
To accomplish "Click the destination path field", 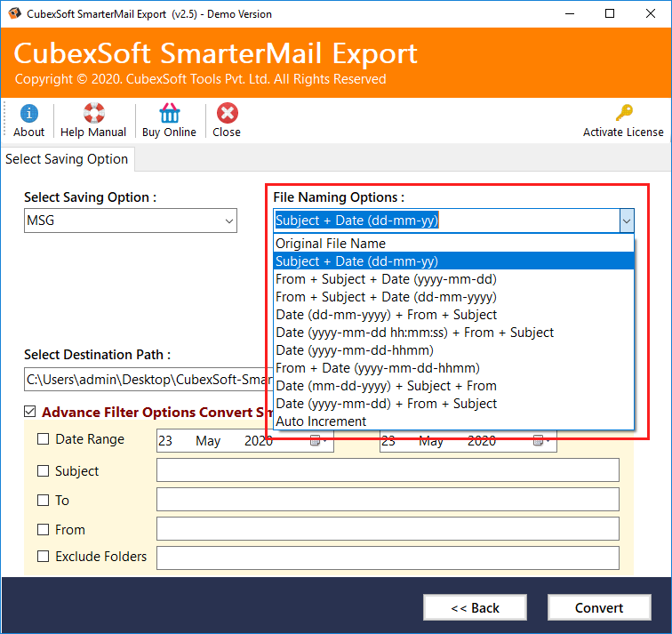I will 148,380.
